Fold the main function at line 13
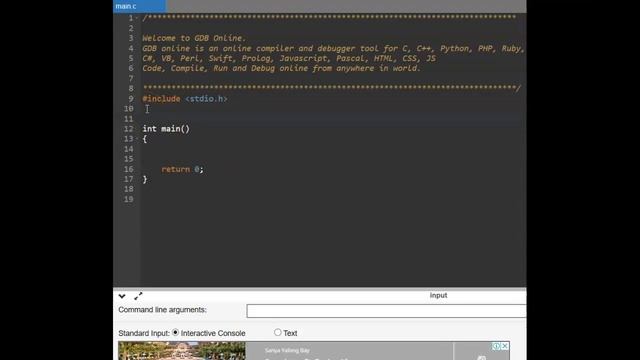Viewport: 640px width, 360px height. (x=137, y=139)
